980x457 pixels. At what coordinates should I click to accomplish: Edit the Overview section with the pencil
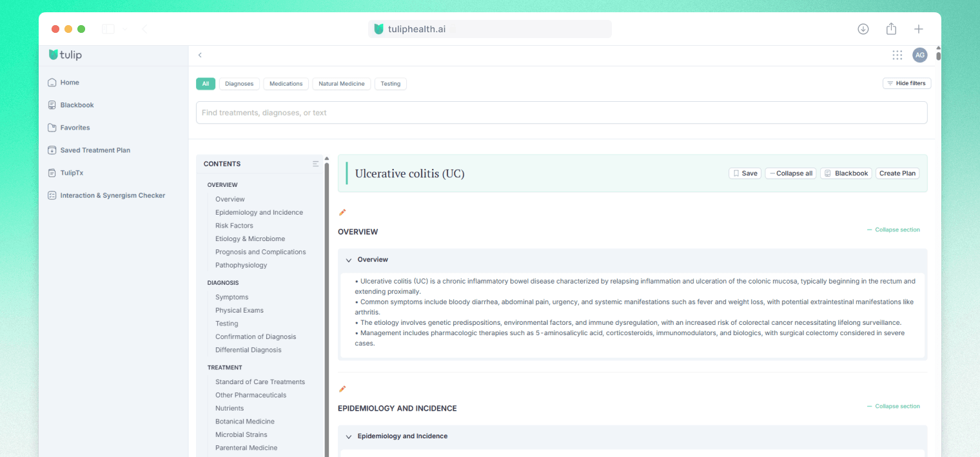point(342,213)
